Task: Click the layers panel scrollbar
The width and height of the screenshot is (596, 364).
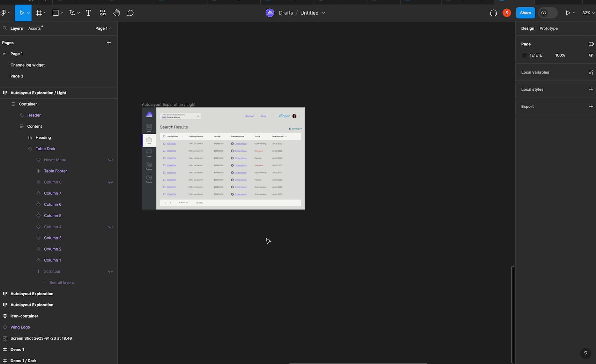Action: point(512,314)
